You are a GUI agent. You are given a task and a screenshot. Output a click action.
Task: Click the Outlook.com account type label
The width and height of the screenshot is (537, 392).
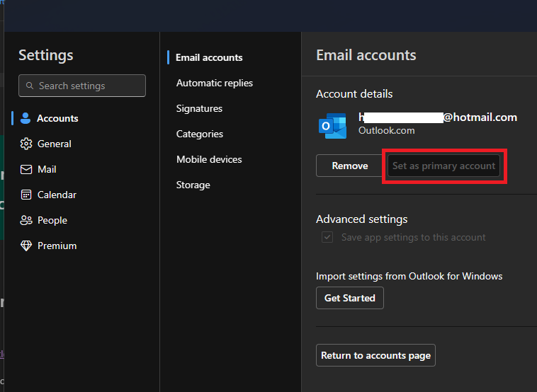(x=386, y=130)
